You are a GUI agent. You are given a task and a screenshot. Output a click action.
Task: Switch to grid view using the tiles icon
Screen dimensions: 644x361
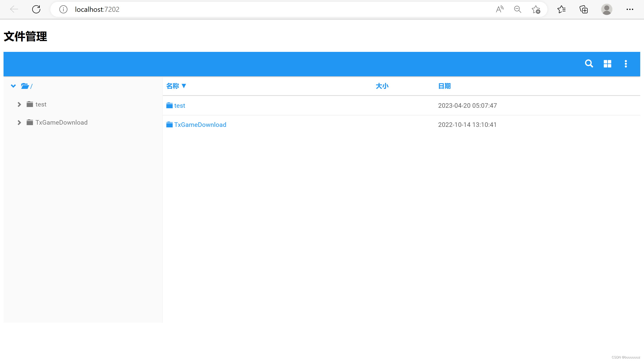click(x=608, y=64)
